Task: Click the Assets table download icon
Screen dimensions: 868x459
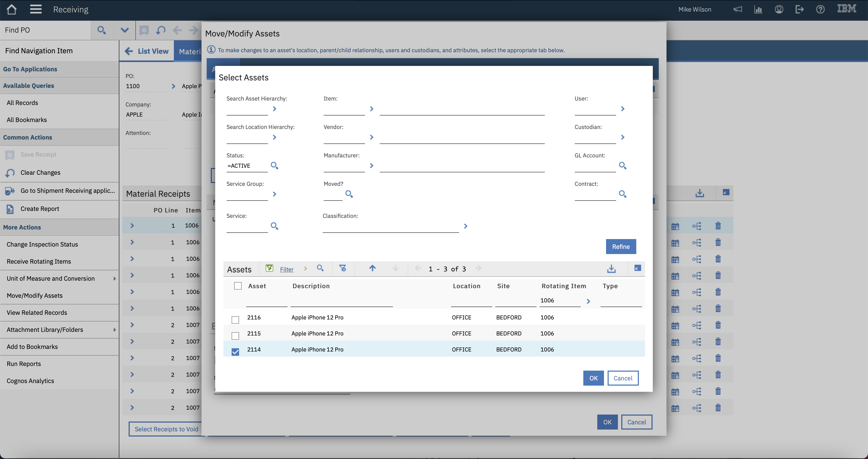Action: point(611,269)
